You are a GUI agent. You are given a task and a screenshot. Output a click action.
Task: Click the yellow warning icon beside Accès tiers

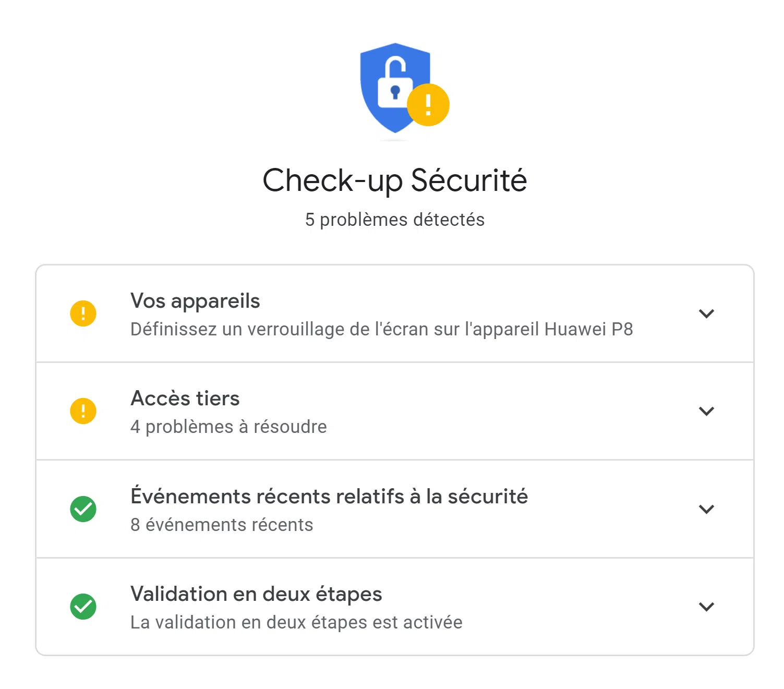pos(83,411)
